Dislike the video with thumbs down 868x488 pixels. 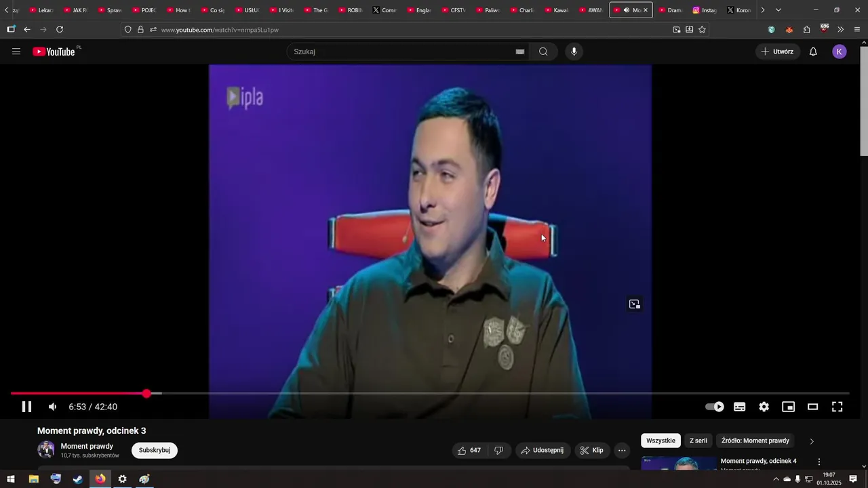tap(498, 450)
